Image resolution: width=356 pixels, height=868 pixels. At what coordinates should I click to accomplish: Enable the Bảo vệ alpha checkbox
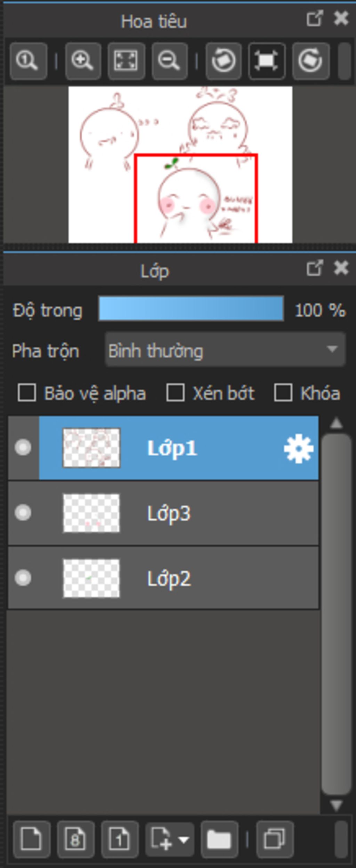[x=27, y=393]
